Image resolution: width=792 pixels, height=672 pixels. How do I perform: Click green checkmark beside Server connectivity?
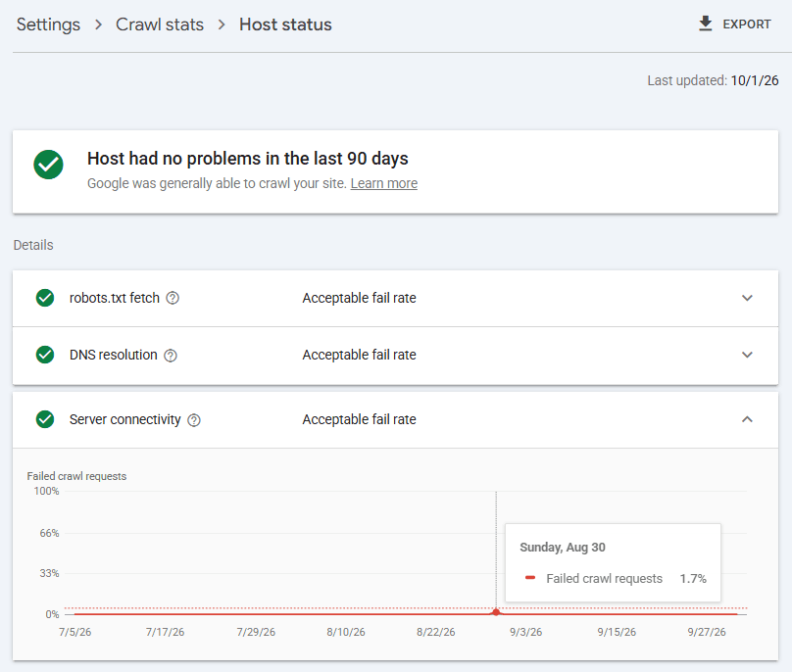45,419
